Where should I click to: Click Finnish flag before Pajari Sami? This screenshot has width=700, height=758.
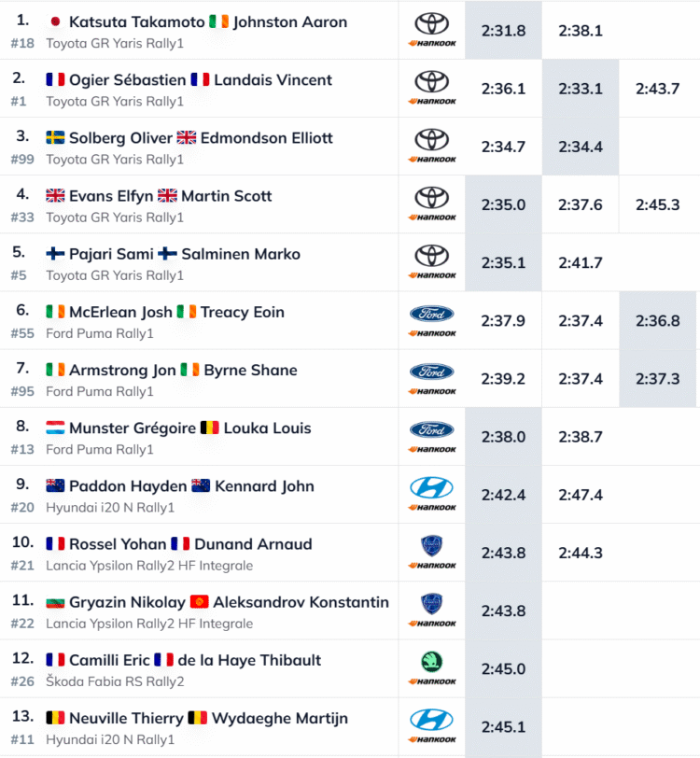55,254
